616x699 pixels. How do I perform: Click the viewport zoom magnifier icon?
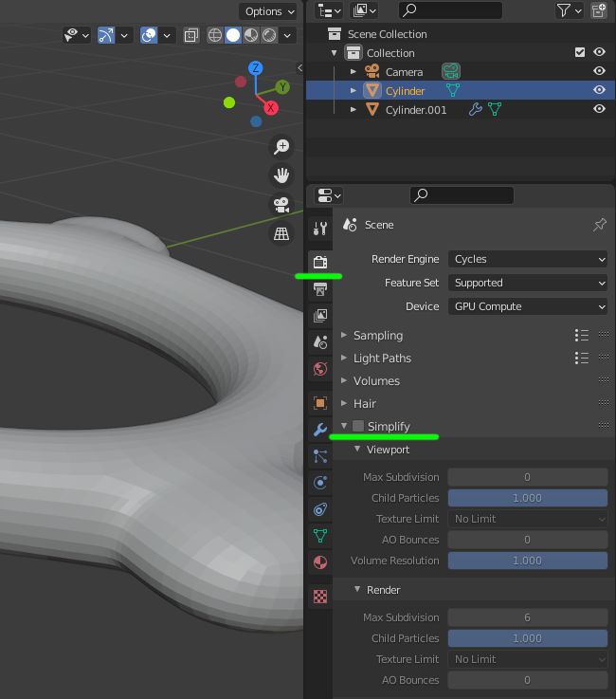(x=281, y=146)
